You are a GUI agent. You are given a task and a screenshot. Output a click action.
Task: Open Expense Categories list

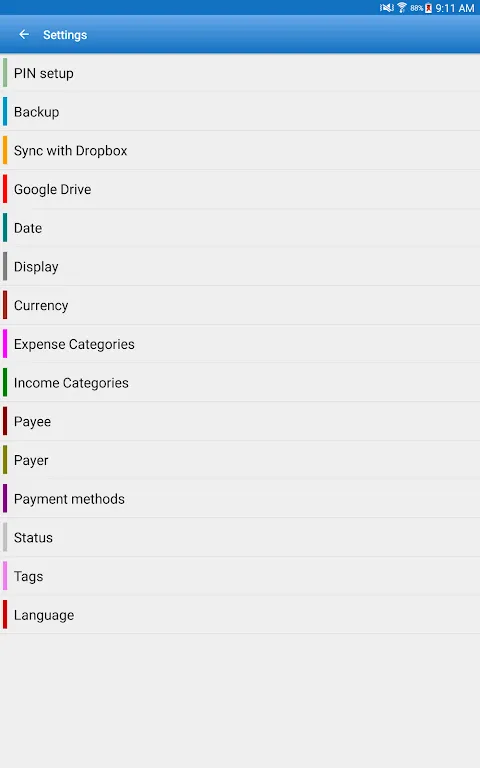point(240,343)
